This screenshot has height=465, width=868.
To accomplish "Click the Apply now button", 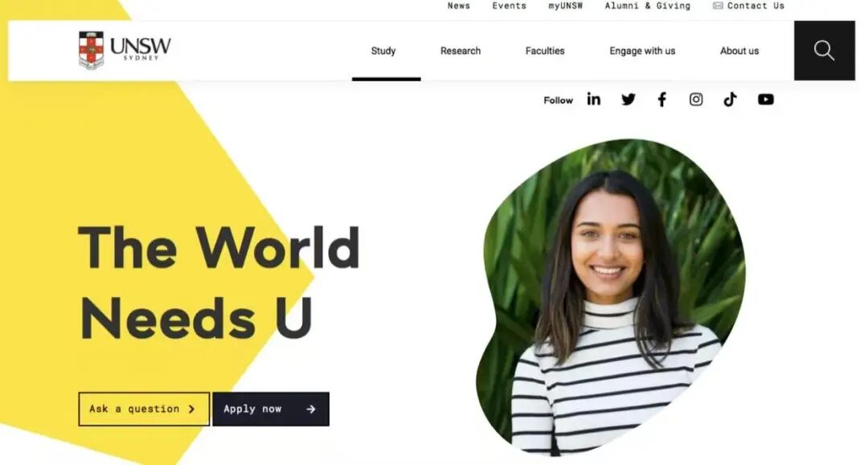I will pyautogui.click(x=271, y=409).
